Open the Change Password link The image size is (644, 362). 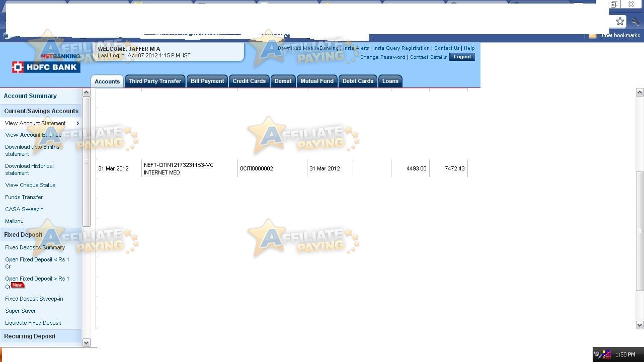pyautogui.click(x=382, y=57)
